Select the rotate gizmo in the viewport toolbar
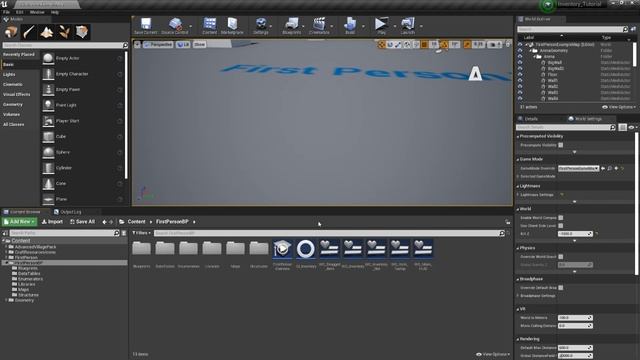Viewport: 640px width, 360px height. (390, 44)
